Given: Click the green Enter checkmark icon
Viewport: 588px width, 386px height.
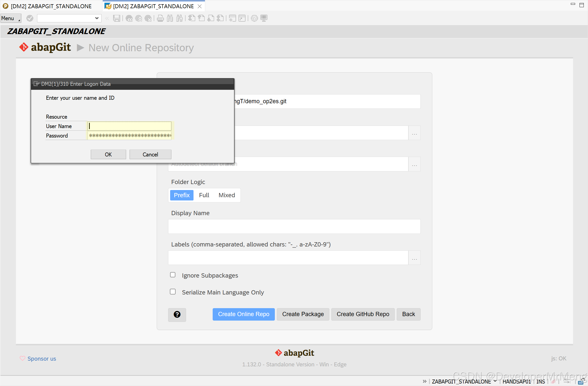Looking at the screenshot, I should click(30, 18).
